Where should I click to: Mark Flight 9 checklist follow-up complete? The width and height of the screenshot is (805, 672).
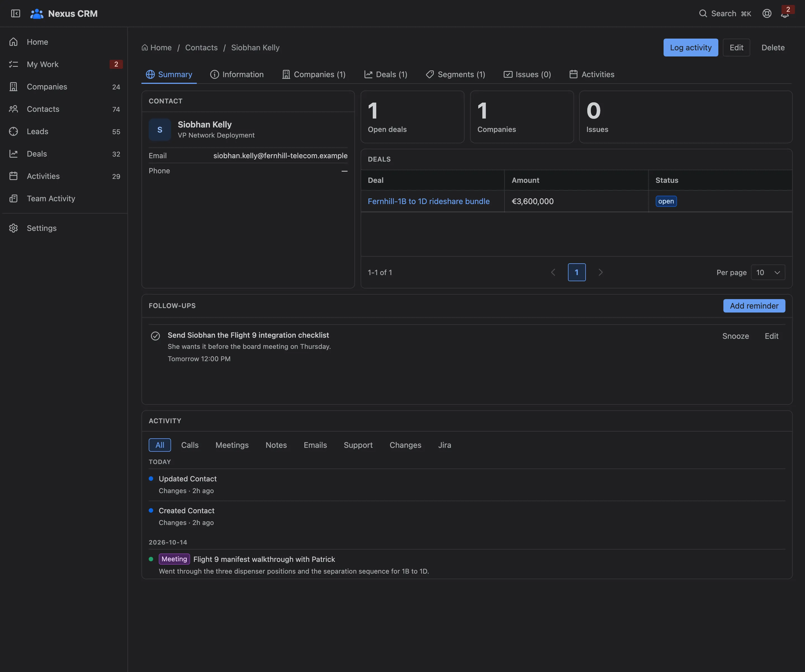(x=155, y=336)
